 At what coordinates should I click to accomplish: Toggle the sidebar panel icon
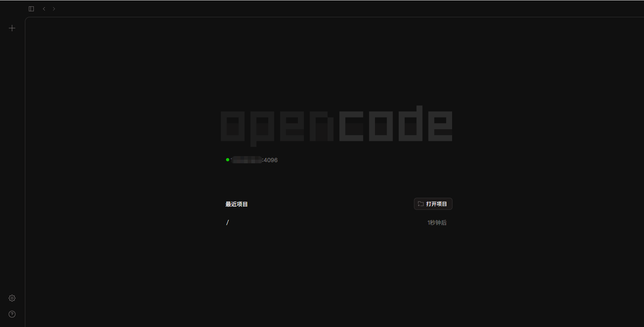(x=31, y=9)
